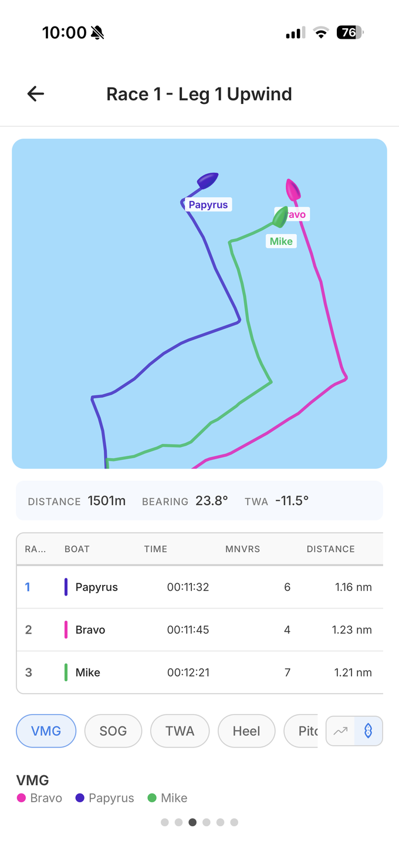Tap the fourth pagination dot
Image resolution: width=399 pixels, height=868 pixels.
click(207, 822)
